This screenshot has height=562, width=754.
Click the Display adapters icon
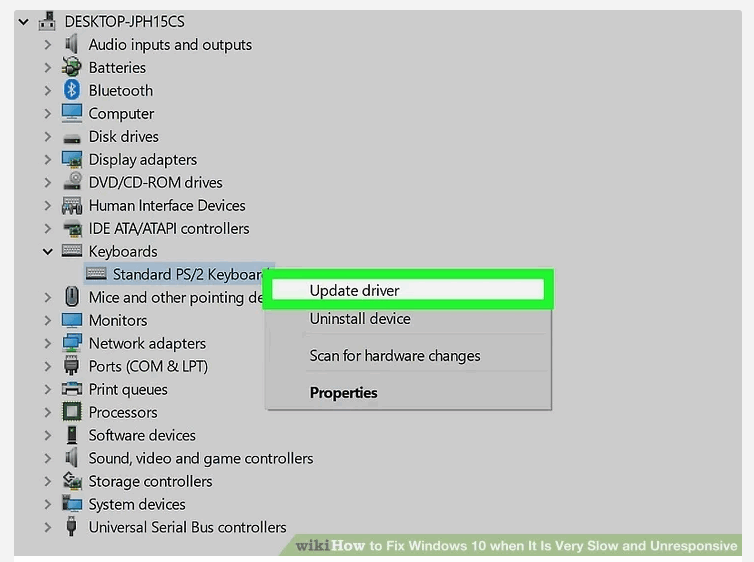(72, 159)
